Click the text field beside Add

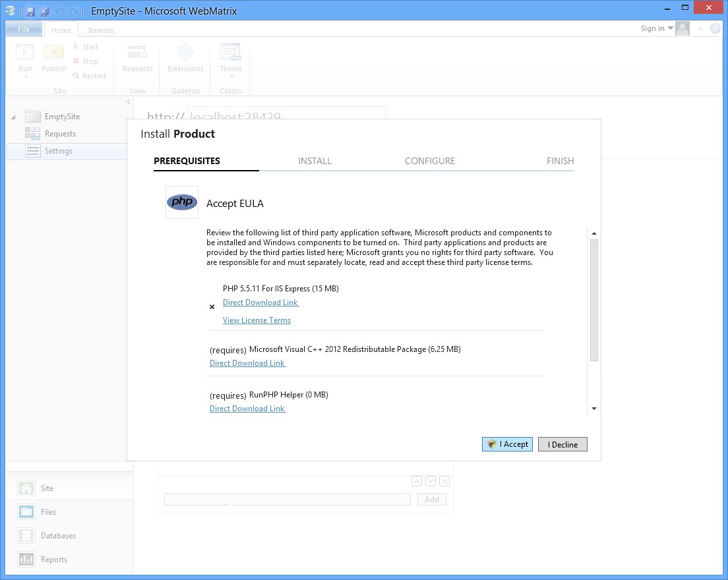click(x=288, y=500)
